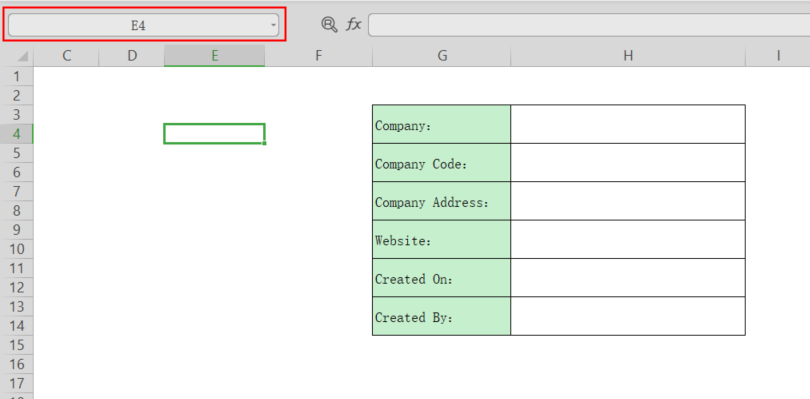The image size is (810, 399).
Task: Click the Name Box showing E4
Action: point(143,25)
